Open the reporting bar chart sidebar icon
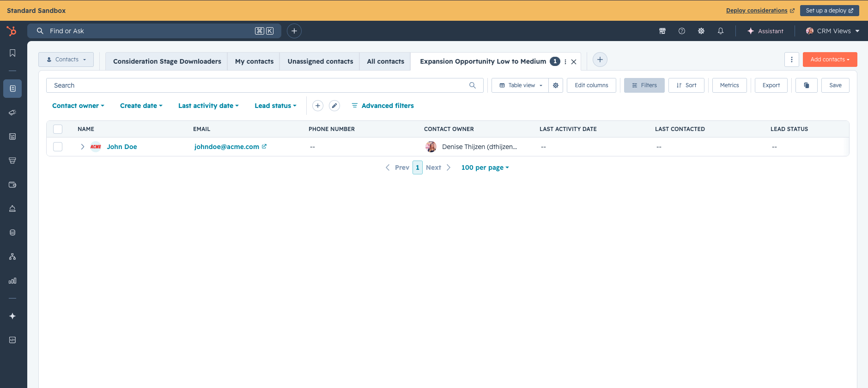Screen dimensions: 868x388 (12, 281)
